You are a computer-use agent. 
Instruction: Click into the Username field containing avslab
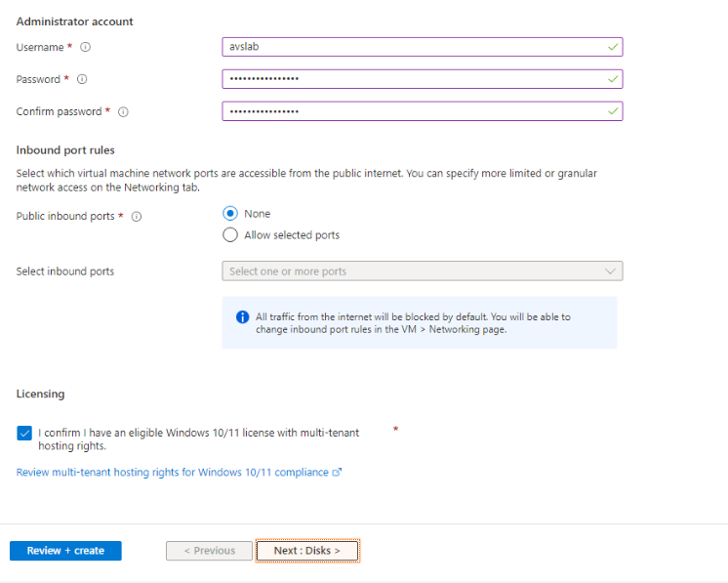point(410,47)
